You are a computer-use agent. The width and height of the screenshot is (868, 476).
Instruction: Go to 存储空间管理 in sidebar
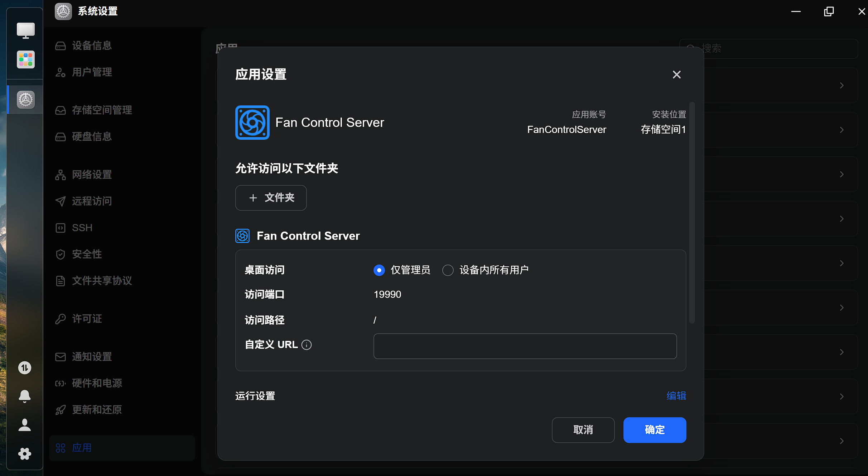pos(122,110)
